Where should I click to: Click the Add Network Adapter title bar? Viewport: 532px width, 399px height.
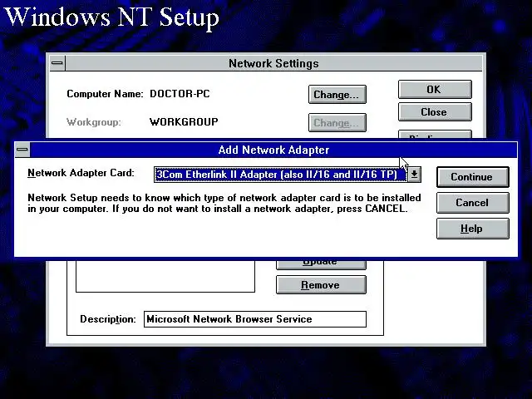click(273, 150)
